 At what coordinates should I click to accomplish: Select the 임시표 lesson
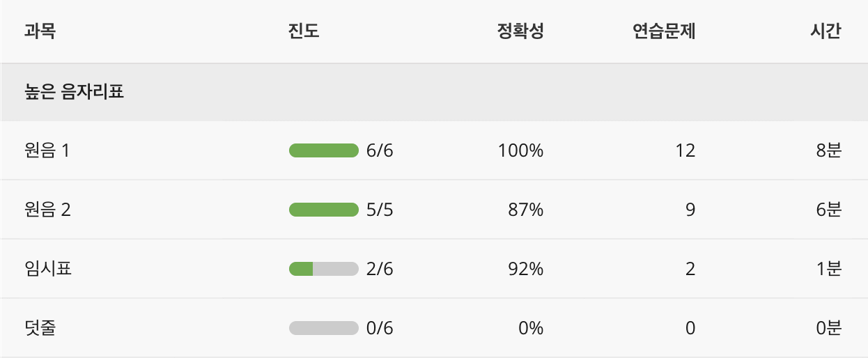(x=48, y=269)
